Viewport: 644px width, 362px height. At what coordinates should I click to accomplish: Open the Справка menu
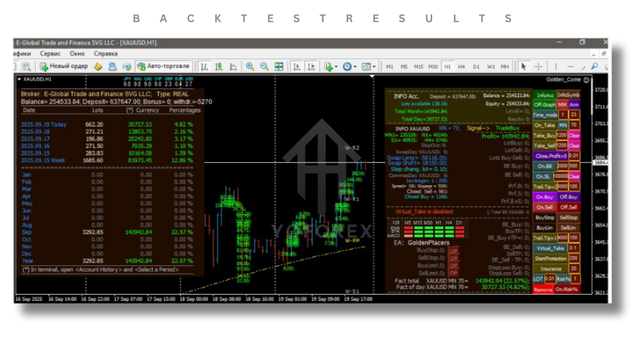(106, 53)
